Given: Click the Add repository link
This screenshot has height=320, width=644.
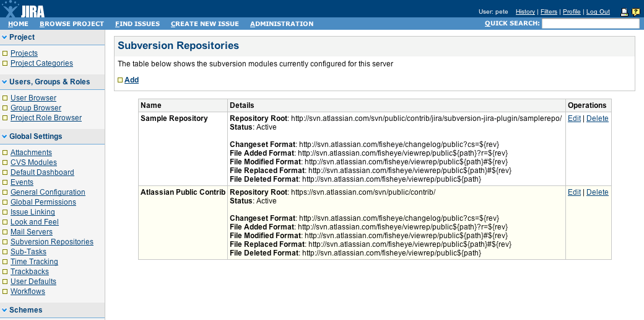Looking at the screenshot, I should pos(131,80).
